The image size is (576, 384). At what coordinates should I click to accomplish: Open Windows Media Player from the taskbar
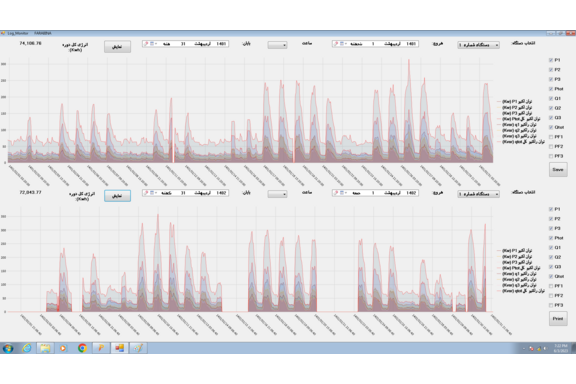63,348
